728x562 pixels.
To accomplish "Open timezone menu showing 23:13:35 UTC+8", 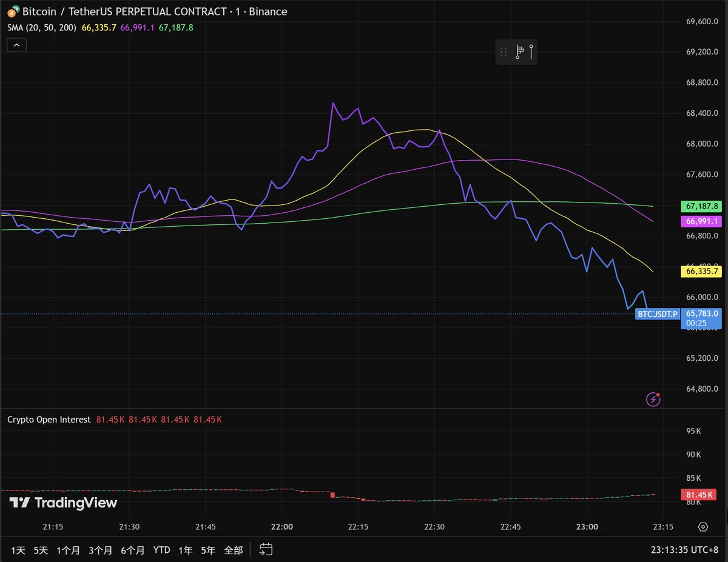I will (683, 550).
